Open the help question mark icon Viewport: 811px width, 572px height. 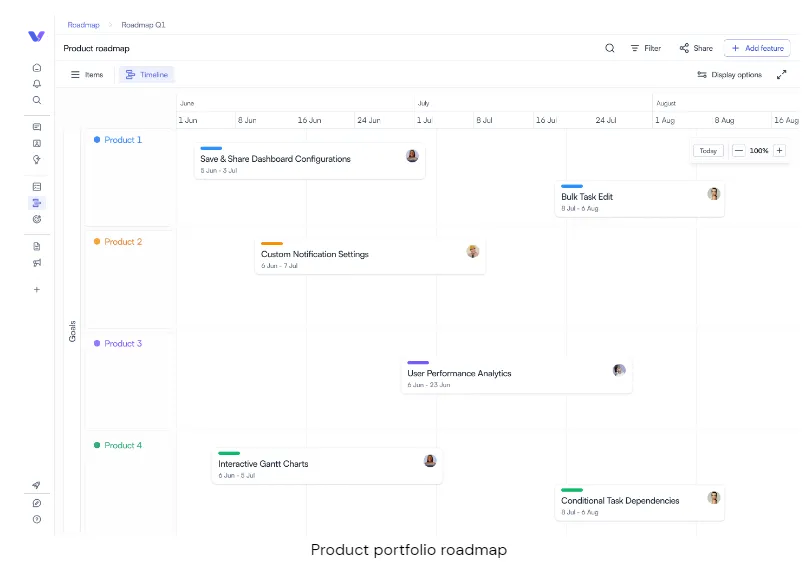37,519
